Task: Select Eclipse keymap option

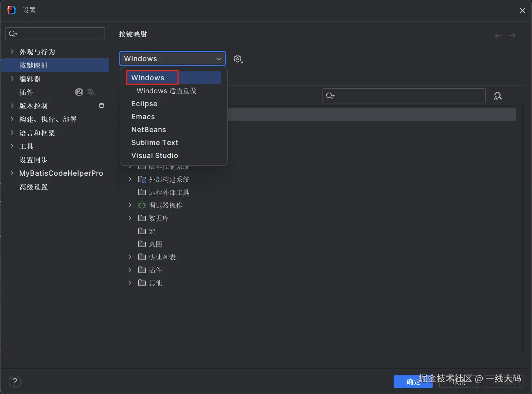Action: coord(173,104)
